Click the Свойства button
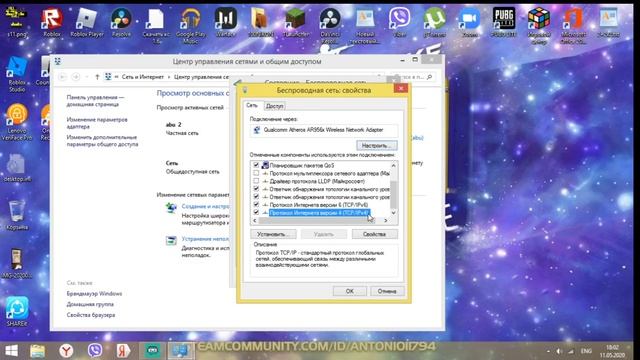 [x=374, y=234]
